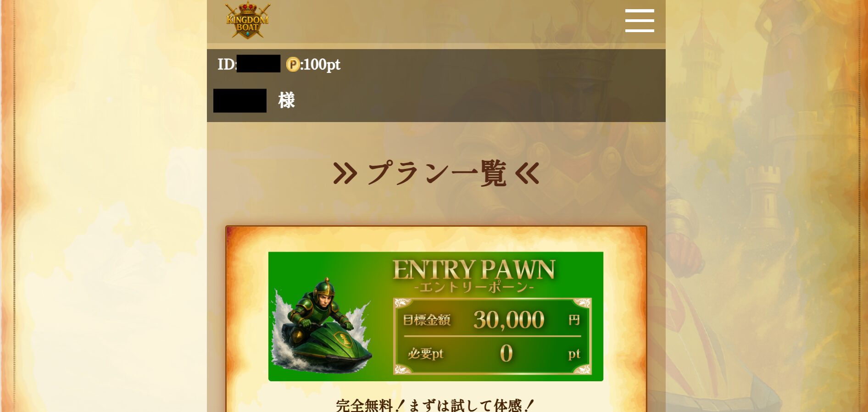Click the gold P point coin icon

click(x=293, y=64)
